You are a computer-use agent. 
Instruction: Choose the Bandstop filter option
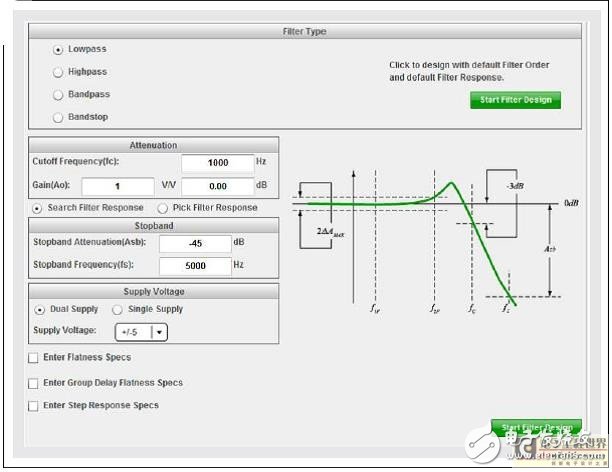(x=58, y=118)
